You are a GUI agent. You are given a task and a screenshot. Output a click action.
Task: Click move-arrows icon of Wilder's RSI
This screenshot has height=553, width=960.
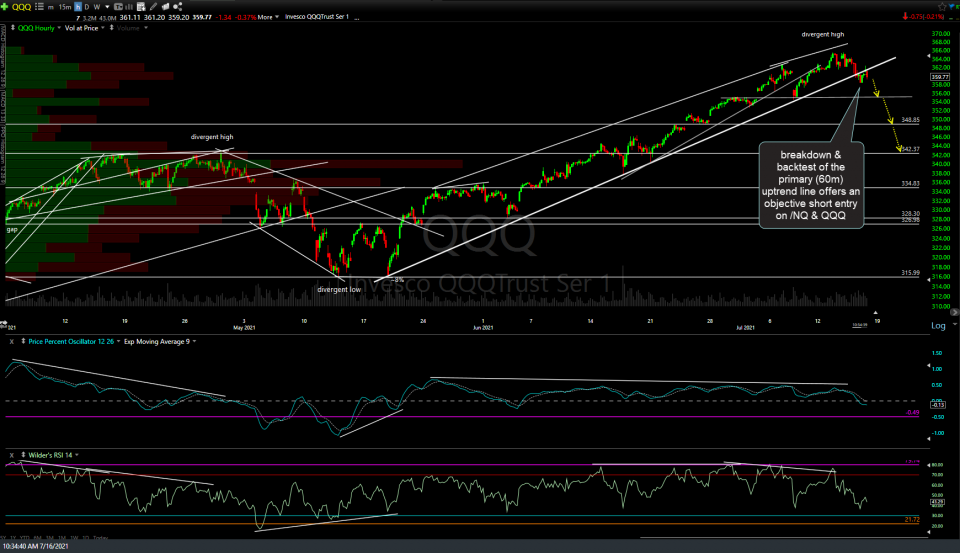coord(23,455)
